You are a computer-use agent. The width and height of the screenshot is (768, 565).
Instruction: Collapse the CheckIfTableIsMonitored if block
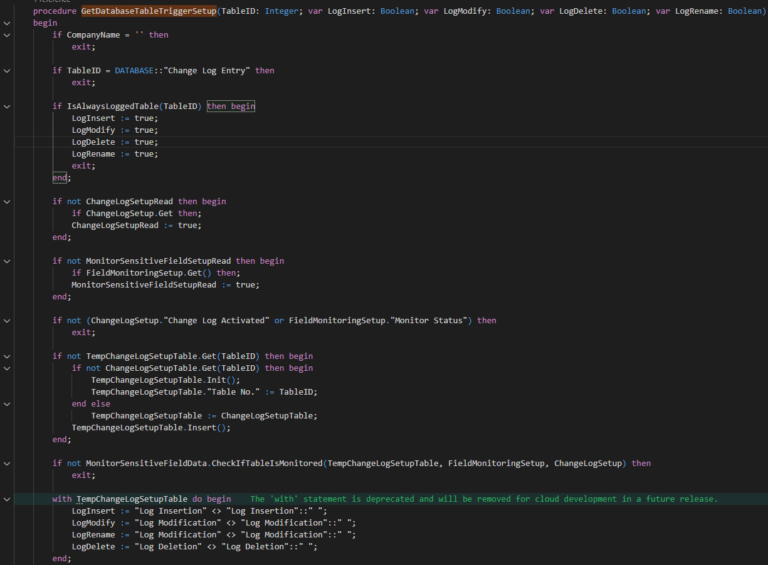pos(8,463)
